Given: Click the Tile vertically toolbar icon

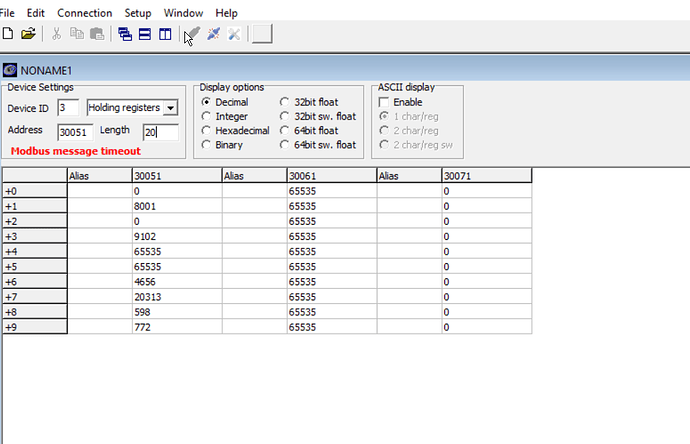Looking at the screenshot, I should coord(163,34).
